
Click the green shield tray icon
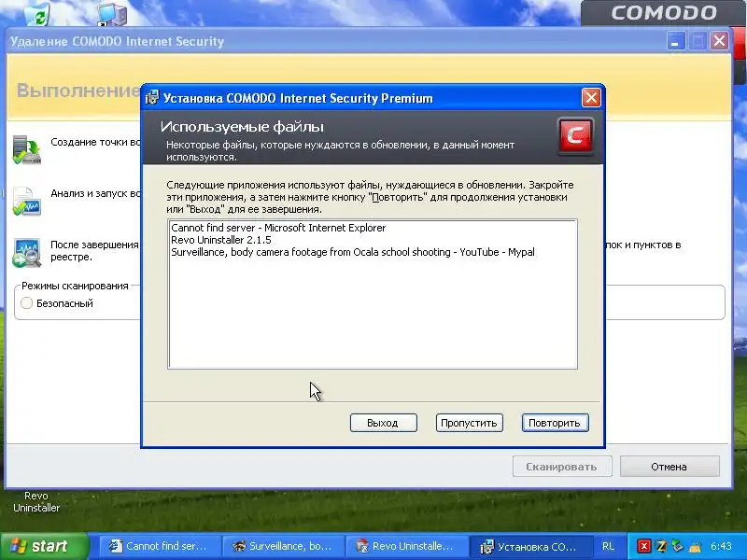click(678, 546)
